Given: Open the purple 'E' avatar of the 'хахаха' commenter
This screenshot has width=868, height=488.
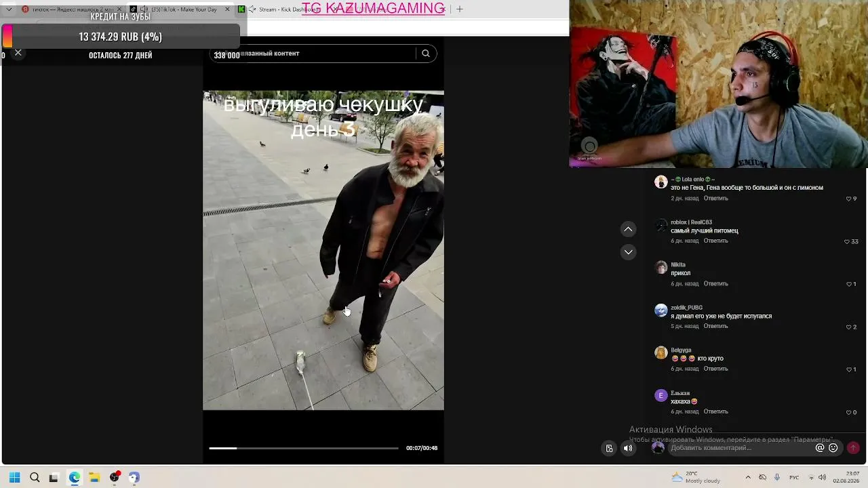Looking at the screenshot, I should pos(660,396).
